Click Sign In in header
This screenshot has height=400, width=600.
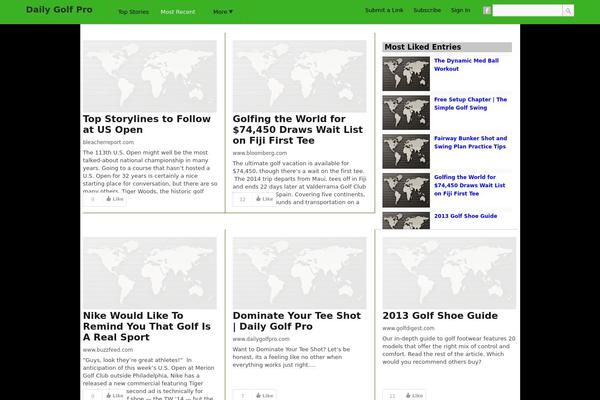(x=460, y=10)
